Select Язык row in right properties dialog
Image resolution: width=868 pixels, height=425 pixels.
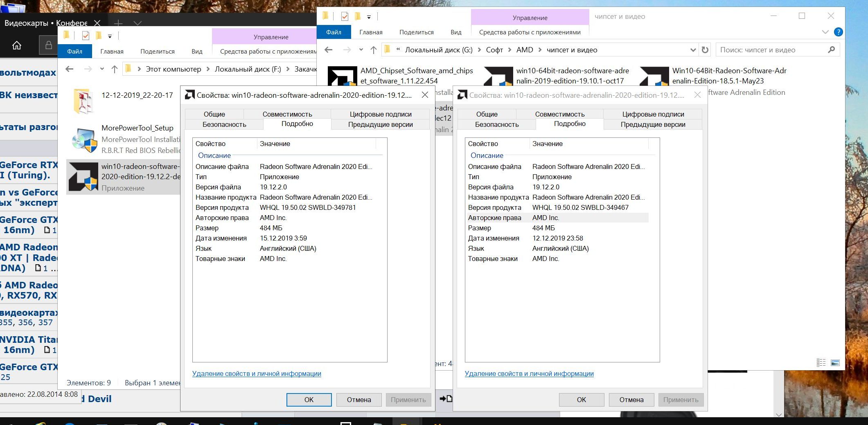point(557,248)
